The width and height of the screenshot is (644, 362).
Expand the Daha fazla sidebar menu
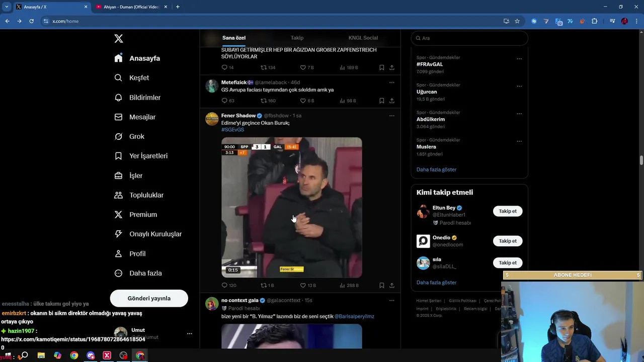tap(138, 274)
